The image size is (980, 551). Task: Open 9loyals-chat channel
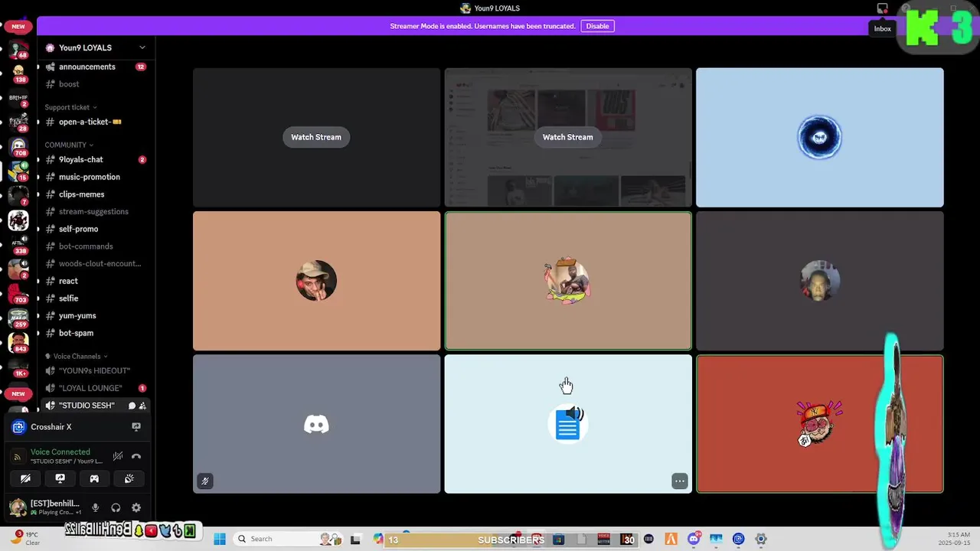click(x=95, y=159)
